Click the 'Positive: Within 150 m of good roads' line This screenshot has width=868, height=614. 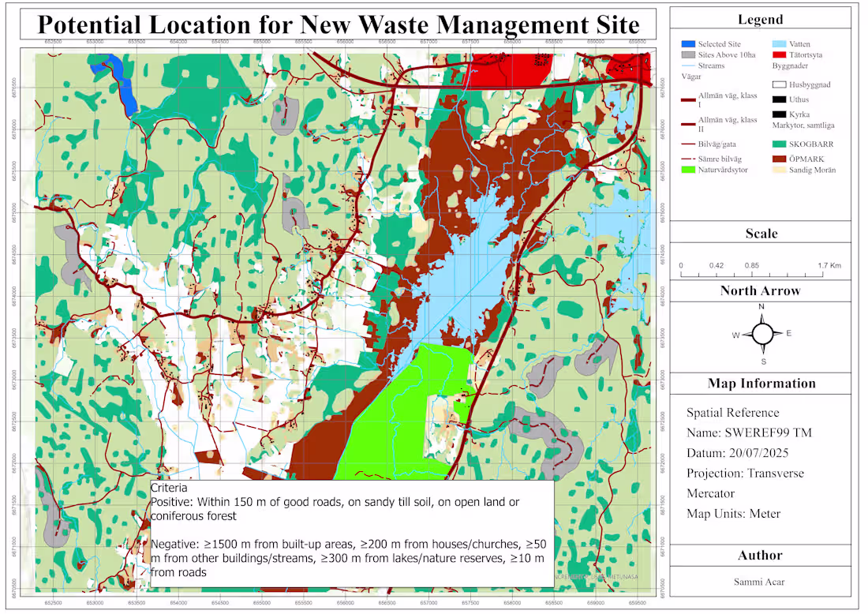pos(335,502)
